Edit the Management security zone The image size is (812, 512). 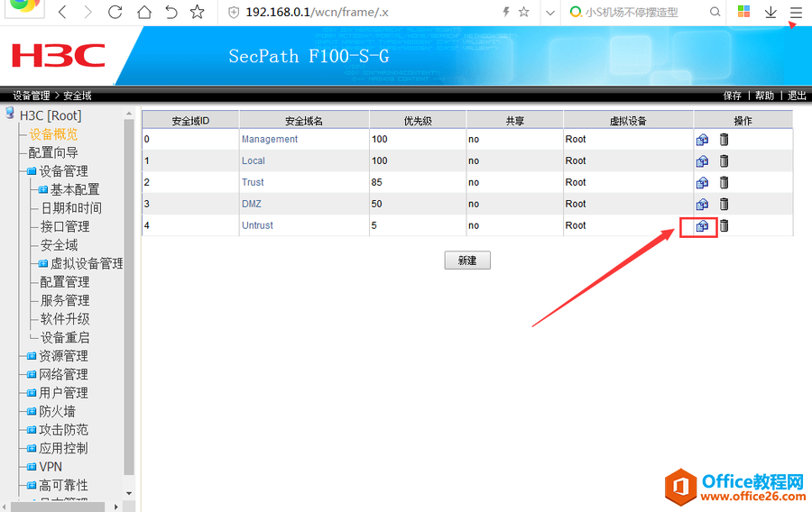click(702, 140)
